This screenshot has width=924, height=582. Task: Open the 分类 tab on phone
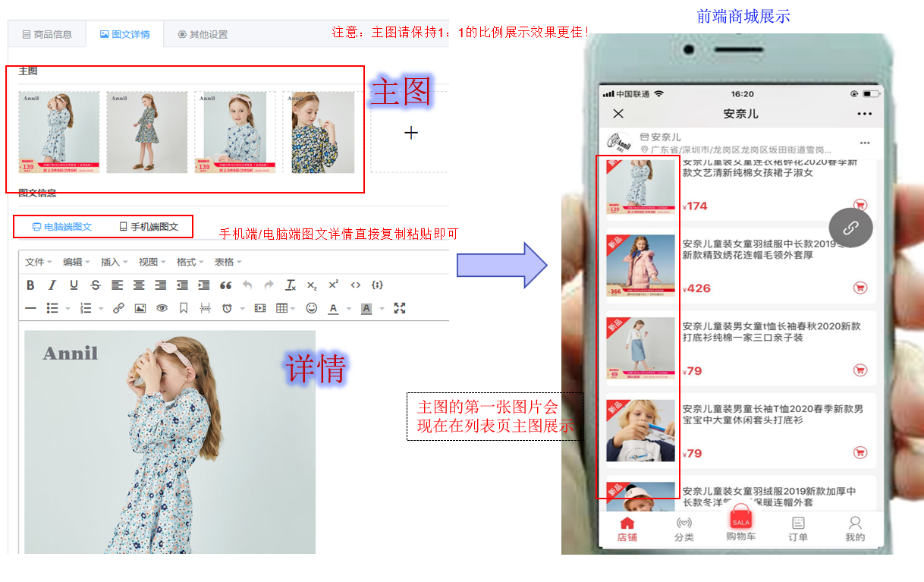pyautogui.click(x=684, y=529)
